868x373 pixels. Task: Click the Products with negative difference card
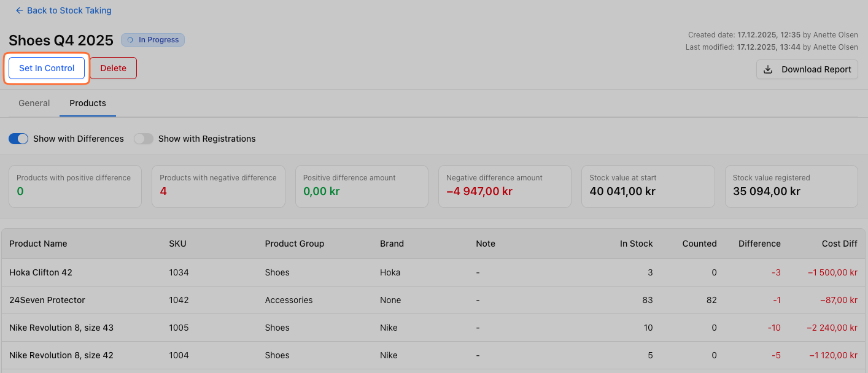(218, 186)
